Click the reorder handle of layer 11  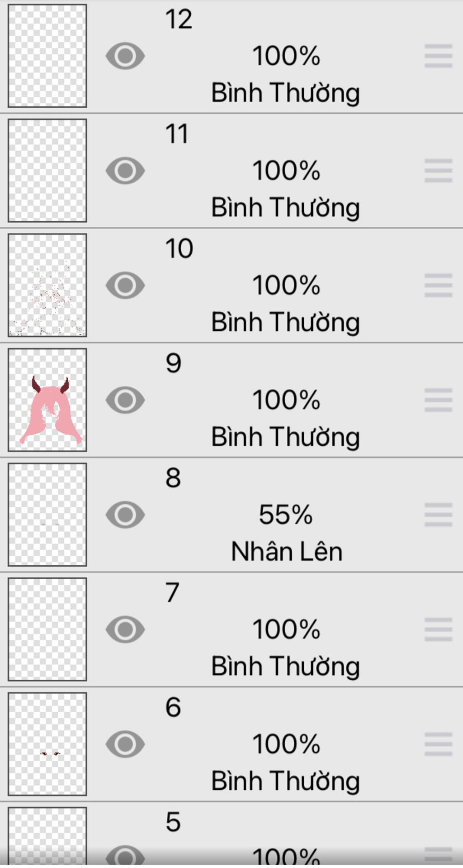438,171
